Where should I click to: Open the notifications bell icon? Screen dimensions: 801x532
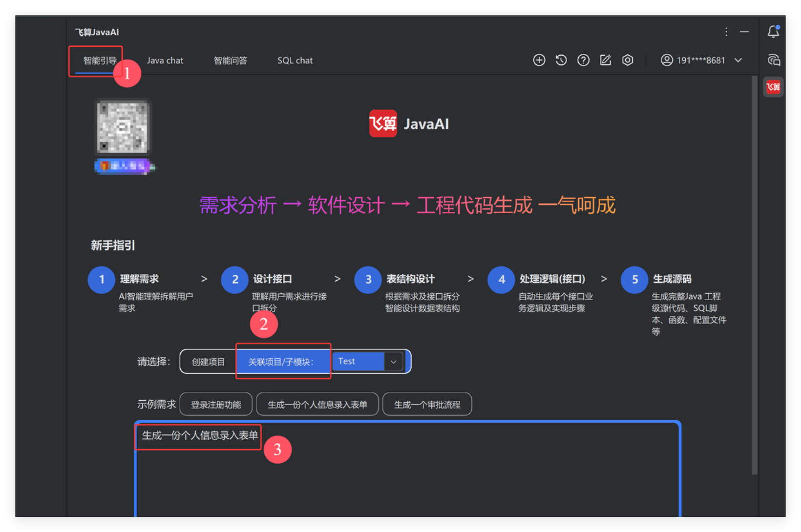click(x=773, y=32)
